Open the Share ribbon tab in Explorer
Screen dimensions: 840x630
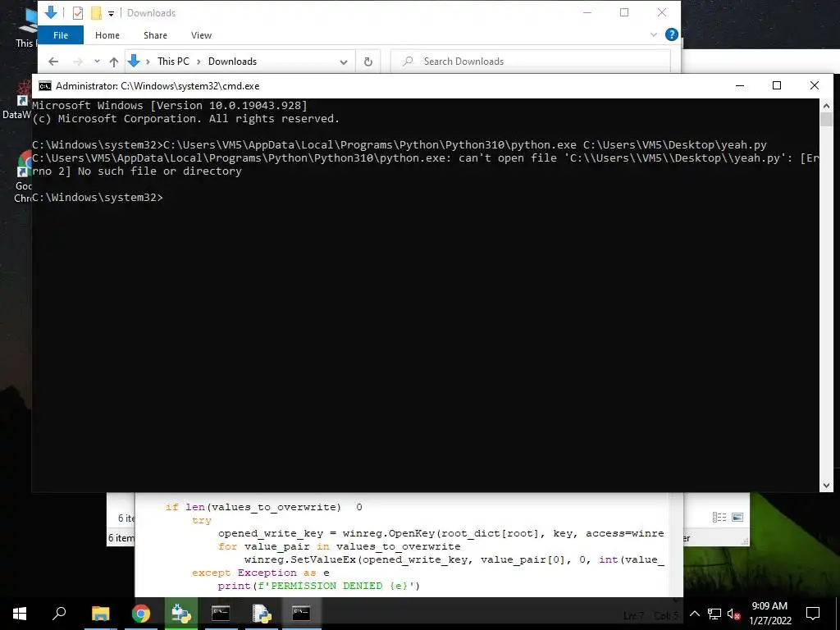click(155, 35)
